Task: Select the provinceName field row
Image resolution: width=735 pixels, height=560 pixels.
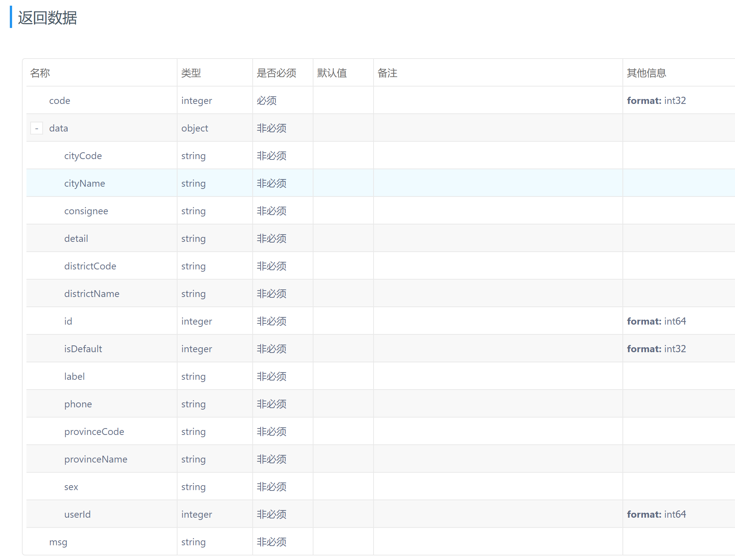Action: 96,459
